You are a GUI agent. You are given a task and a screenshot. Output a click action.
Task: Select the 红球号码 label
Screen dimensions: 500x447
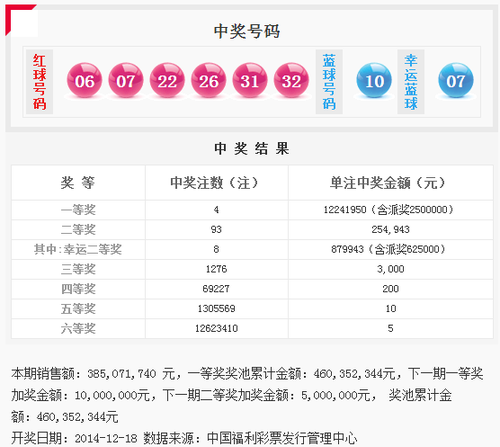coord(39,82)
